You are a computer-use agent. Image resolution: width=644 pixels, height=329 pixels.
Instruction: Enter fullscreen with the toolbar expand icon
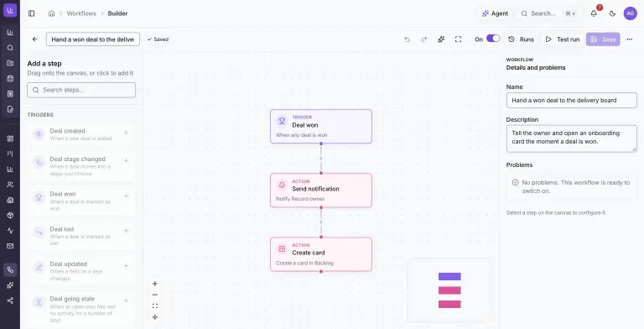pyautogui.click(x=459, y=39)
